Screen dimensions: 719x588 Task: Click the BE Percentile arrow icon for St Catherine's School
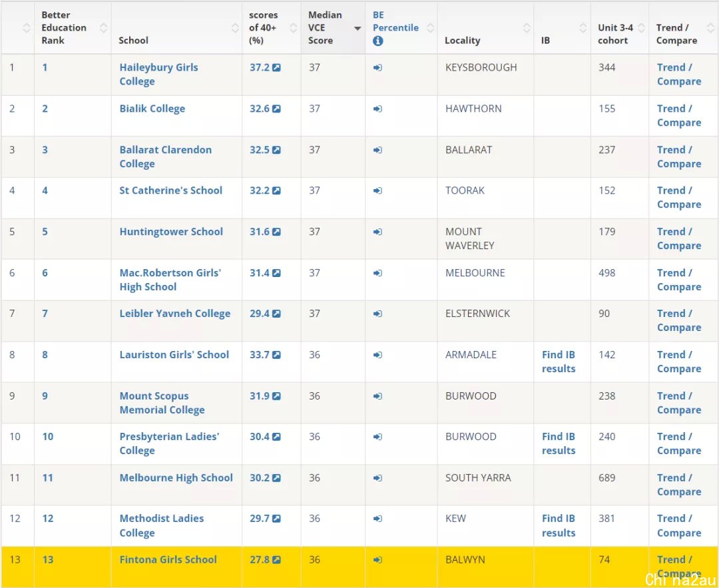click(x=378, y=191)
